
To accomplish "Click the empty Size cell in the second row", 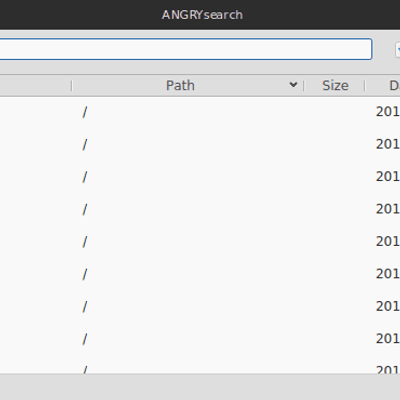I will (335, 145).
